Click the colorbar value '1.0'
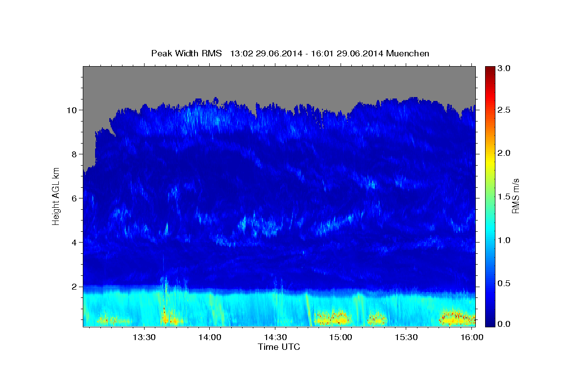Viewport: 588px width, 392px height. 504,240
